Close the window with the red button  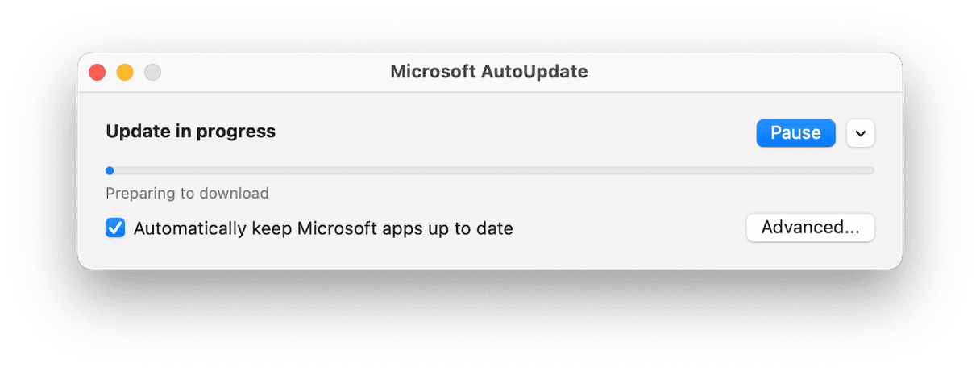(x=98, y=72)
